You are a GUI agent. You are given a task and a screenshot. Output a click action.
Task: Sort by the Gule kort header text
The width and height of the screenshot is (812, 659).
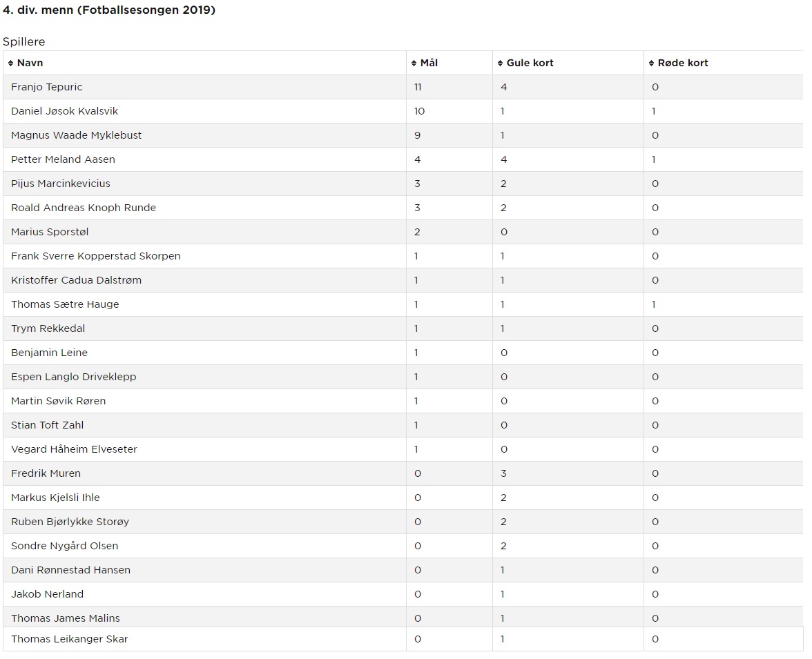point(530,63)
